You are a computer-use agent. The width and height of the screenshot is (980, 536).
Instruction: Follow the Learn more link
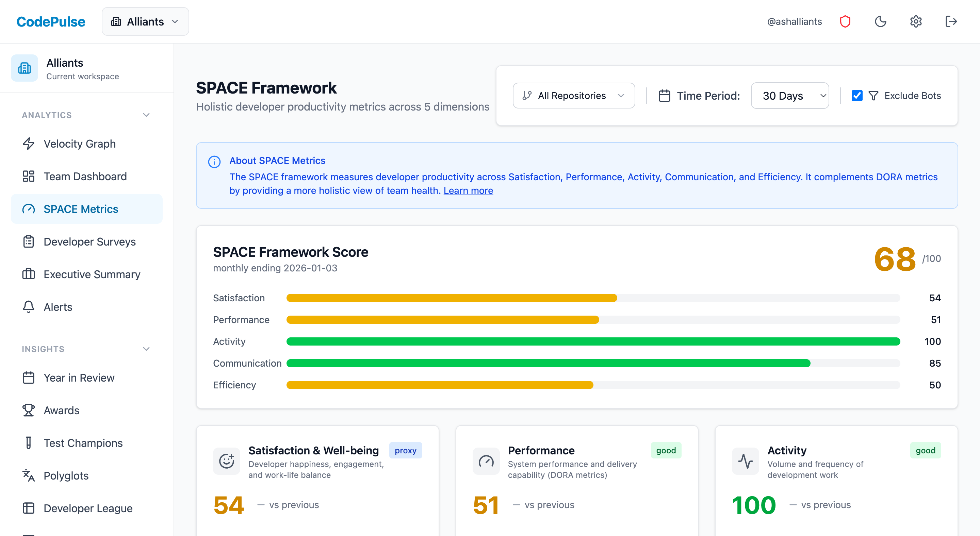pos(468,190)
